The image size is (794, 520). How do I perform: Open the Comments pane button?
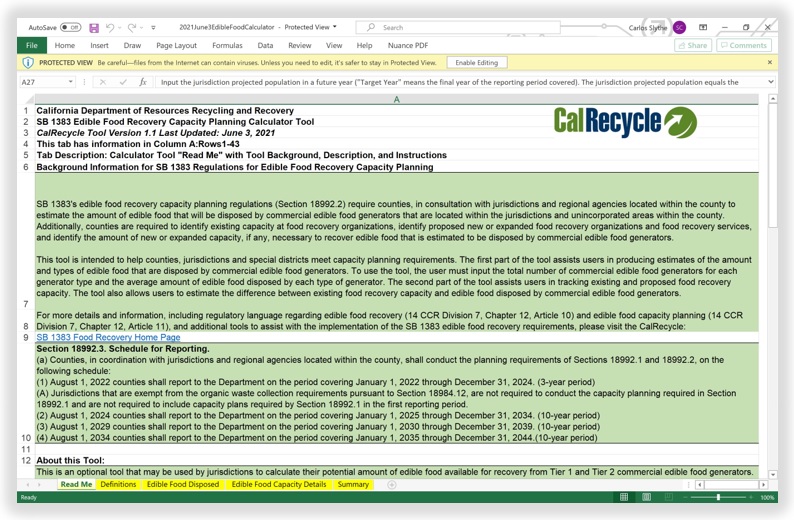(744, 45)
